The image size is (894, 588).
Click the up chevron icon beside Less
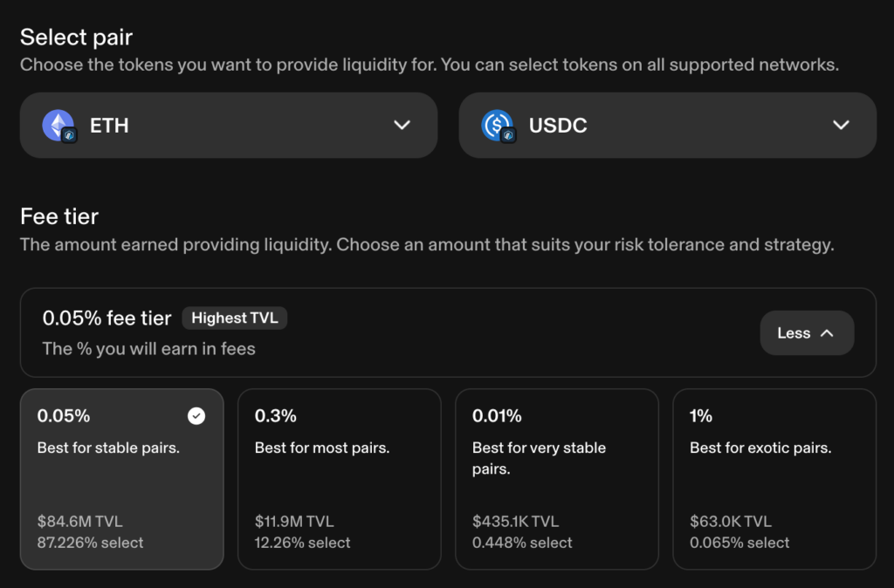click(x=827, y=333)
